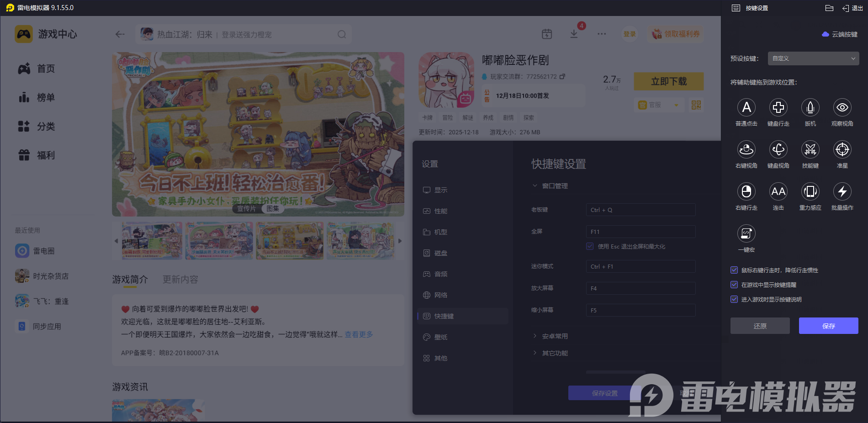
Task: Copy the player group number 772562172
Action: point(562,76)
